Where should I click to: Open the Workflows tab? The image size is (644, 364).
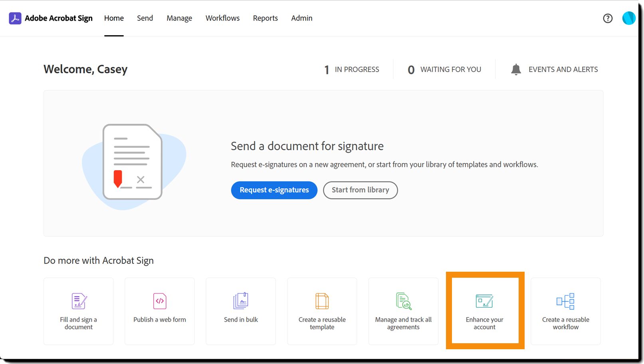click(222, 18)
